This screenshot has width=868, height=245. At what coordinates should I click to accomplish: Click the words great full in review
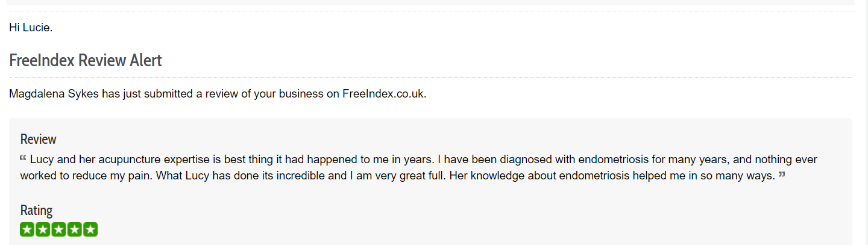421,176
